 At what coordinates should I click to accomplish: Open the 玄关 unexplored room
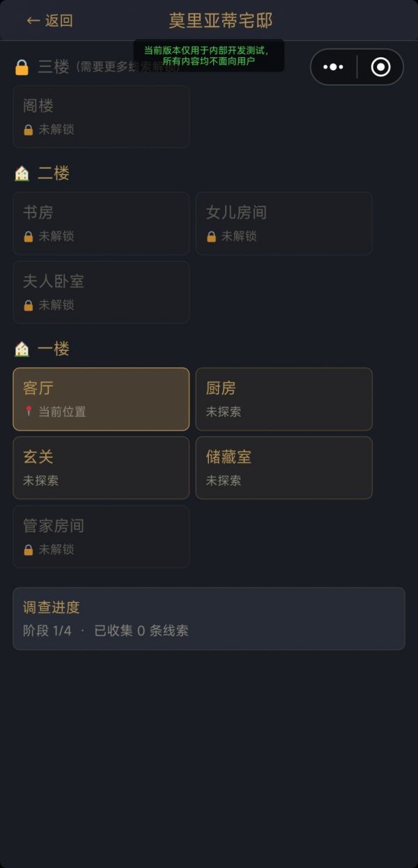(x=101, y=467)
